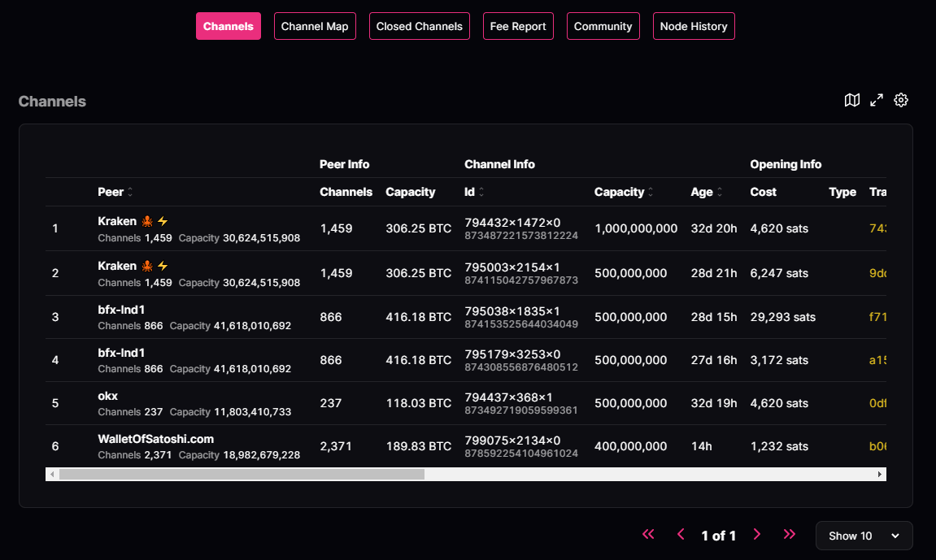Viewport: 936px width, 560px height.
Task: Select channel id 795179×3253×0
Action: 512,354
